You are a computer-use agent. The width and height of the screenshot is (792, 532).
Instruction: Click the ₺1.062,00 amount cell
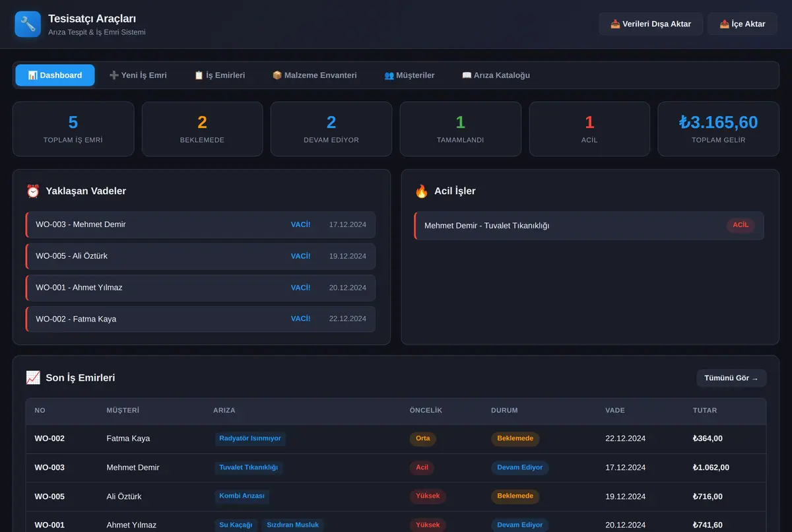(x=711, y=467)
